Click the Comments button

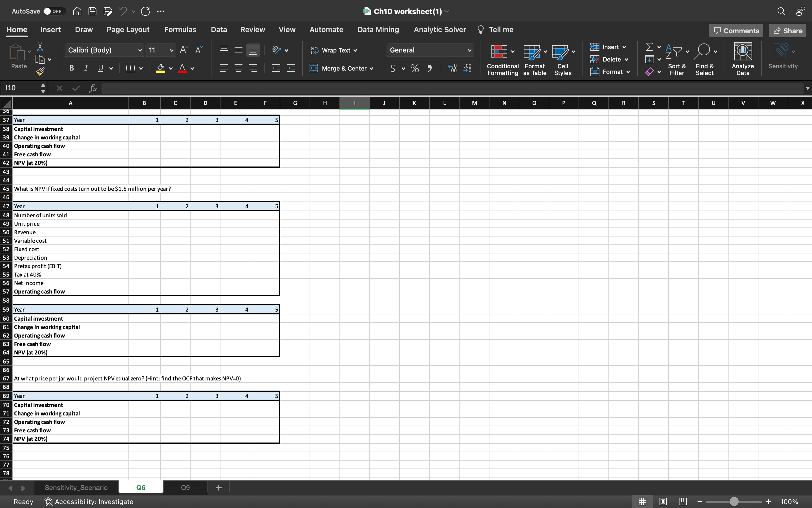coord(736,30)
